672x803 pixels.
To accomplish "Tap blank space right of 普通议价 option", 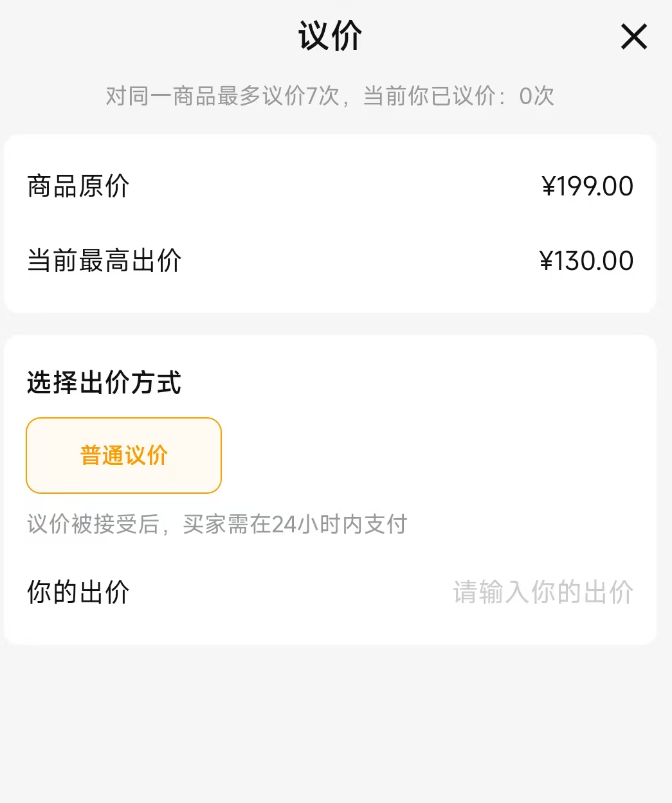I will (437, 455).
